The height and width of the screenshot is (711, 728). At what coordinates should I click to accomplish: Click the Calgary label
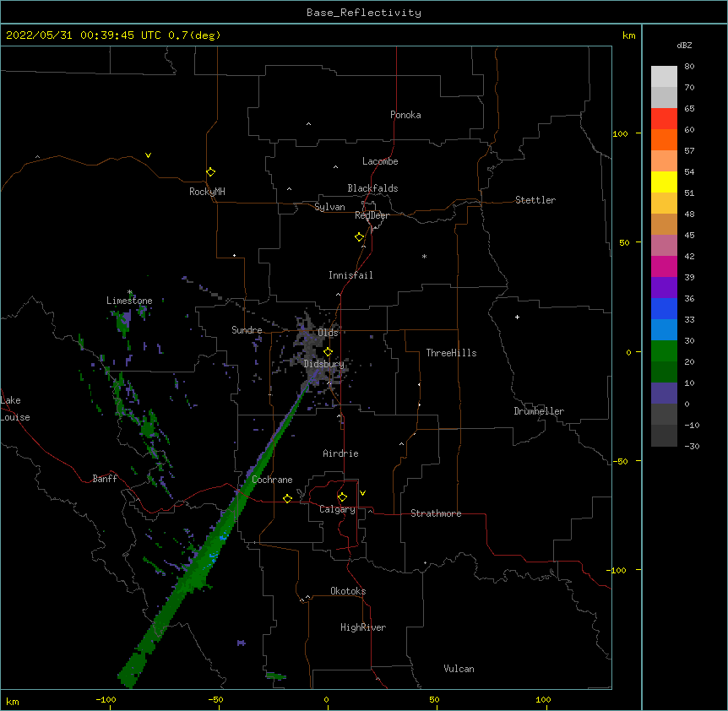click(337, 509)
